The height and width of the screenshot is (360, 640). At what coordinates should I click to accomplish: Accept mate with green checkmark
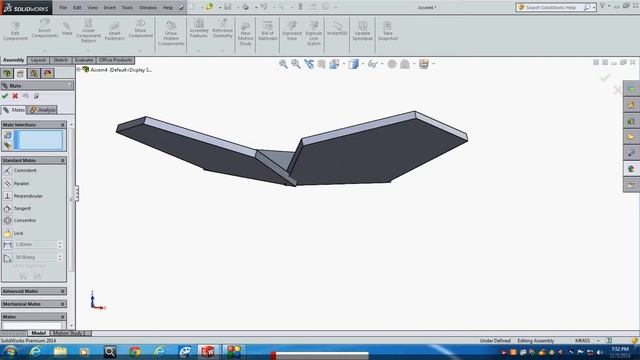click(x=5, y=96)
